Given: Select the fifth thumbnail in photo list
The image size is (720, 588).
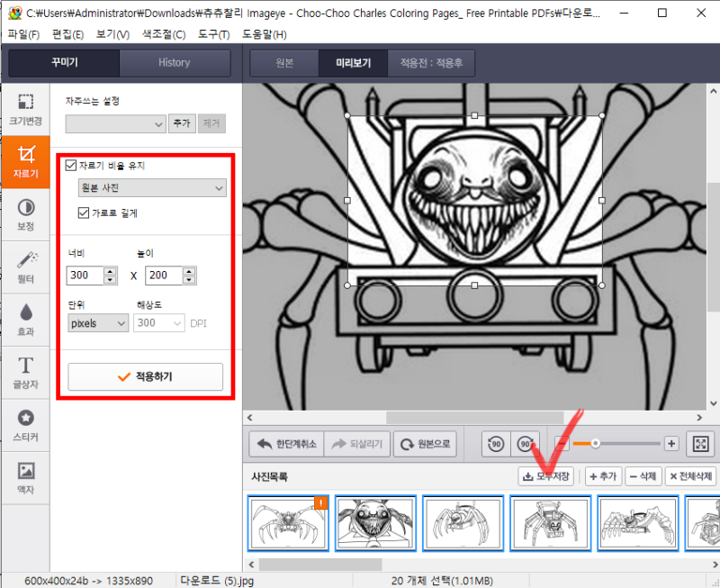Looking at the screenshot, I should coord(638,523).
